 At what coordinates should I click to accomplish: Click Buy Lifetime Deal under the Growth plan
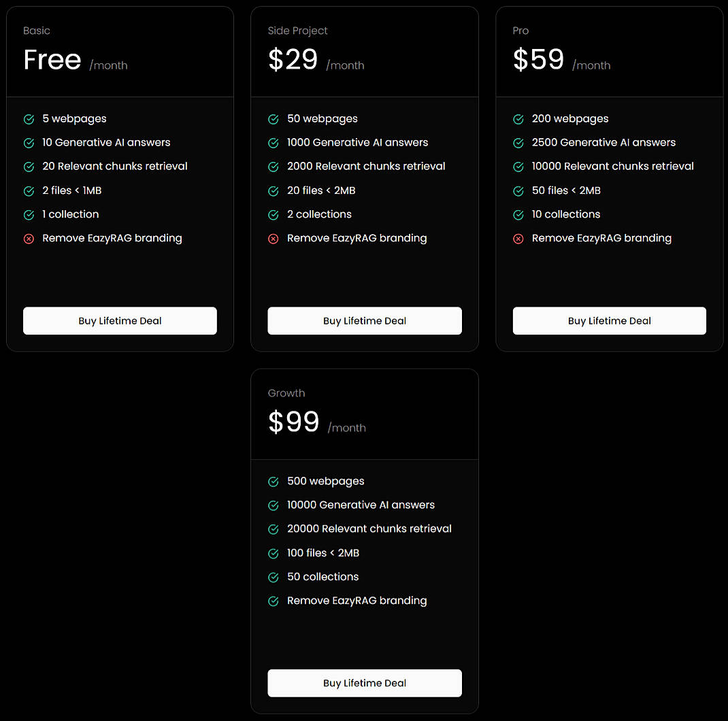pyautogui.click(x=365, y=683)
